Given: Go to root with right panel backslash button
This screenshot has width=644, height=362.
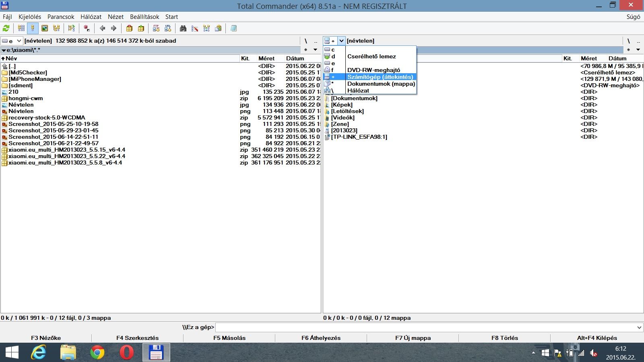Looking at the screenshot, I should (628, 41).
